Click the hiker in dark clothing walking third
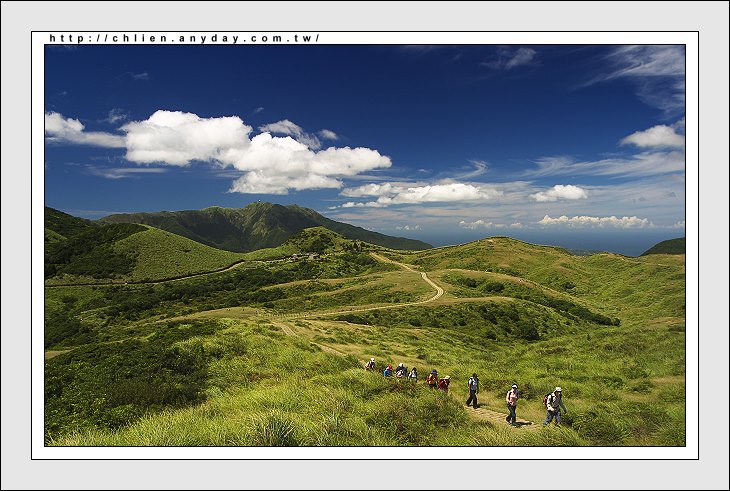Viewport: 730px width, 491px height. [x=472, y=390]
